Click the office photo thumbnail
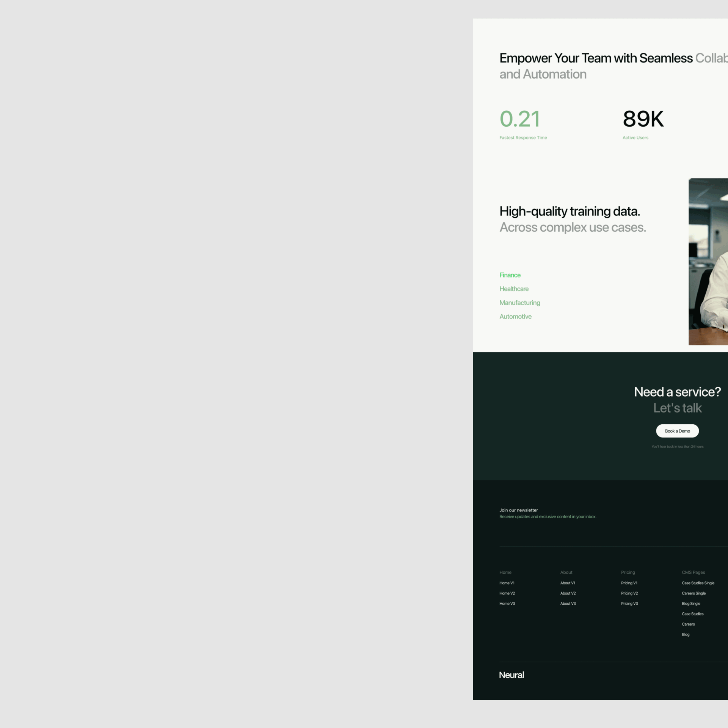This screenshot has height=728, width=728. click(x=708, y=262)
